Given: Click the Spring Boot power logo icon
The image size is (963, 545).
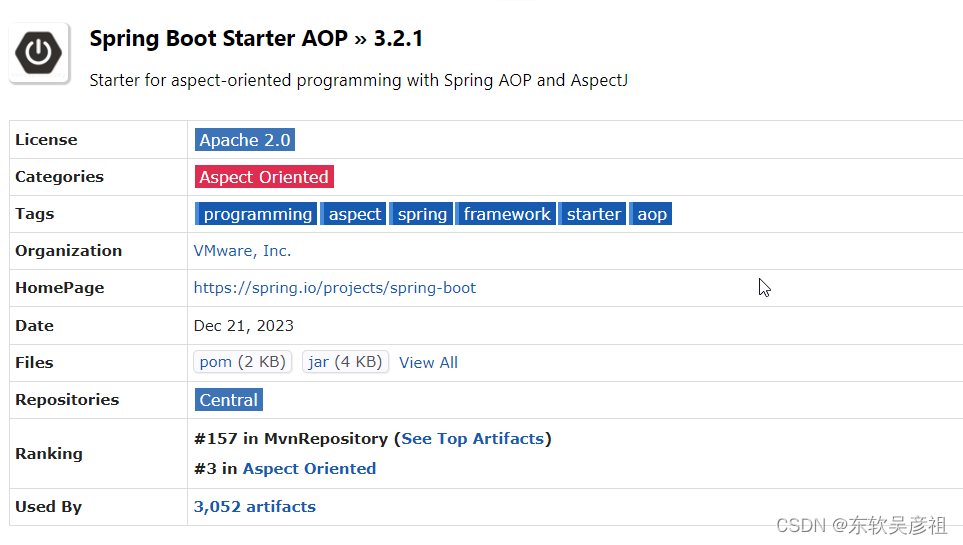Looking at the screenshot, I should tap(39, 53).
